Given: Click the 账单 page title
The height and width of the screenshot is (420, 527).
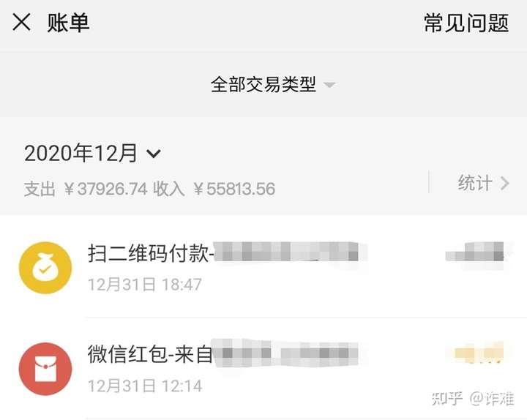Looking at the screenshot, I should (68, 23).
